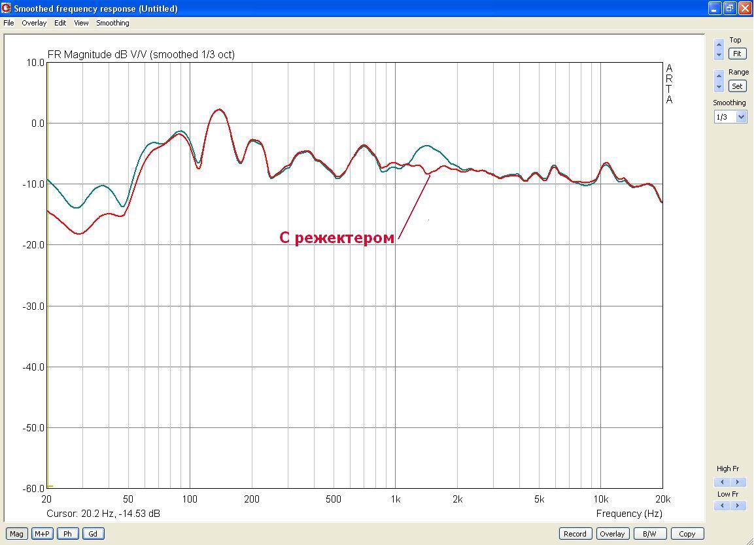Increase Range with the up stepper arrow
Screen dimensions: 756x545
click(x=719, y=76)
